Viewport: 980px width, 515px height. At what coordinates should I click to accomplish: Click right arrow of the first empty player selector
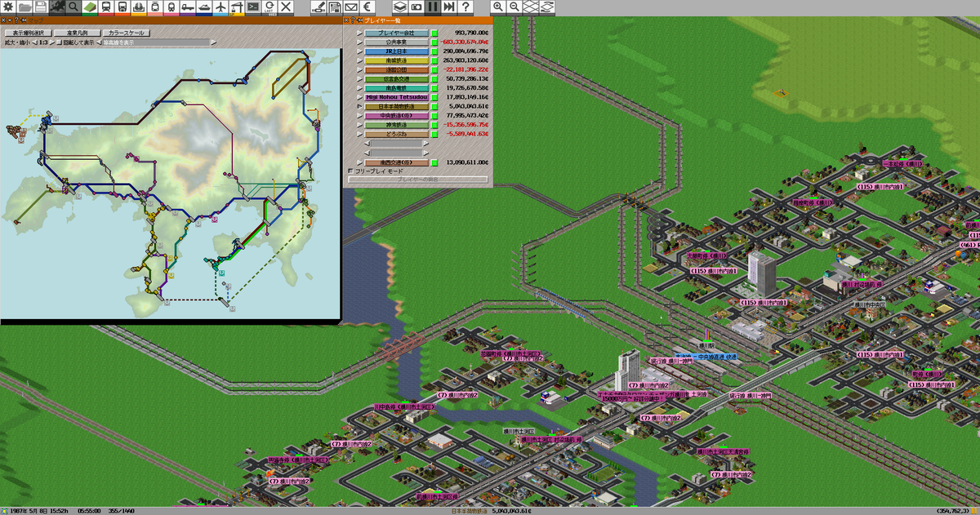tap(426, 143)
